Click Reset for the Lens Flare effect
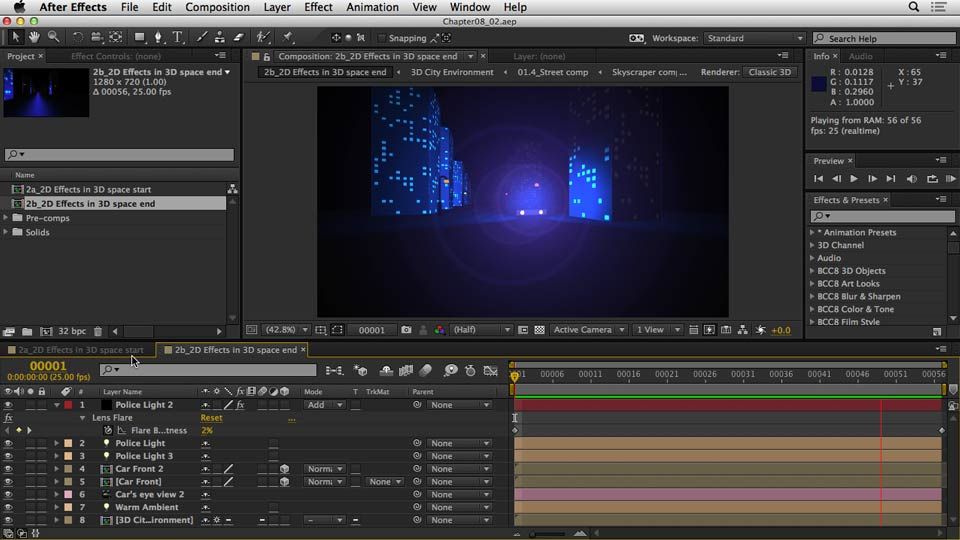The image size is (960, 540). [211, 418]
